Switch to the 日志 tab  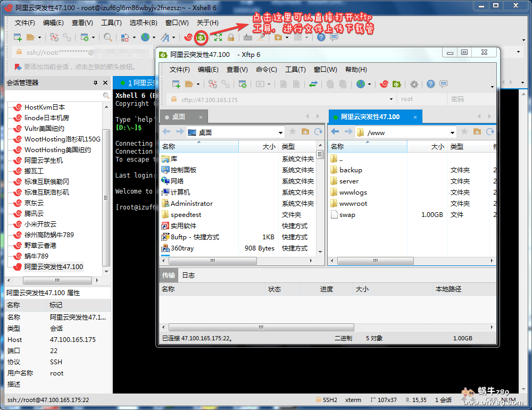click(188, 275)
